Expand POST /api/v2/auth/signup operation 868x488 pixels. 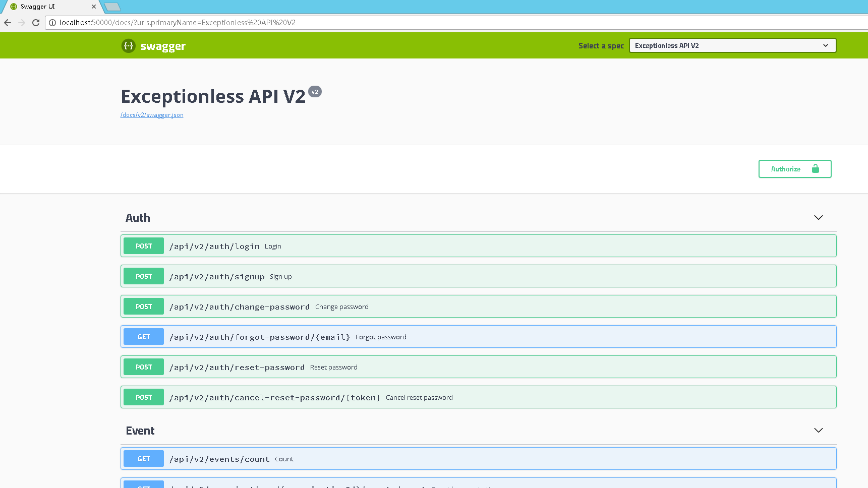(x=478, y=276)
